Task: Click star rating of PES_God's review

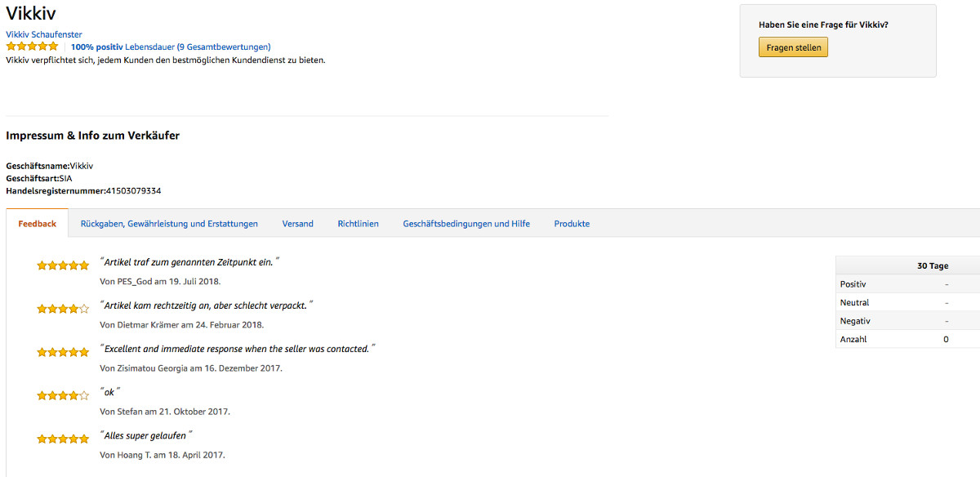Action: (x=63, y=265)
